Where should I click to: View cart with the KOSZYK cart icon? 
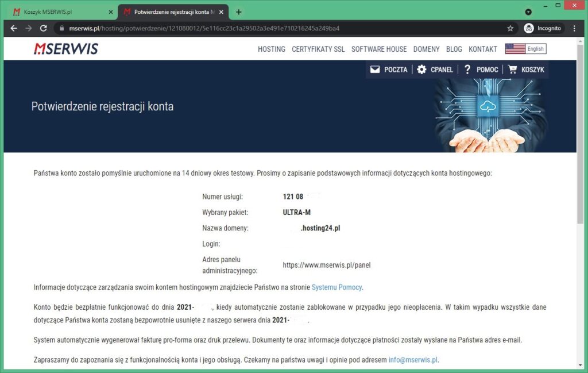tap(512, 69)
